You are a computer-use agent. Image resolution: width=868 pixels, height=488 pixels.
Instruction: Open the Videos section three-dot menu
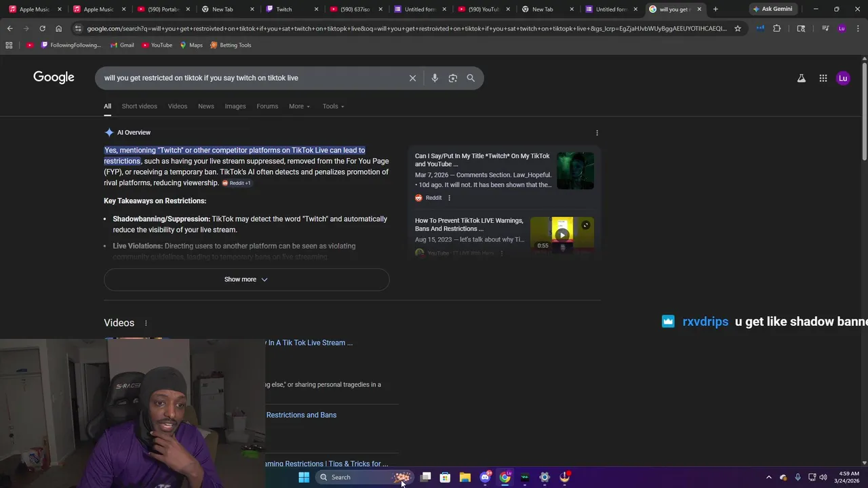[146, 323]
